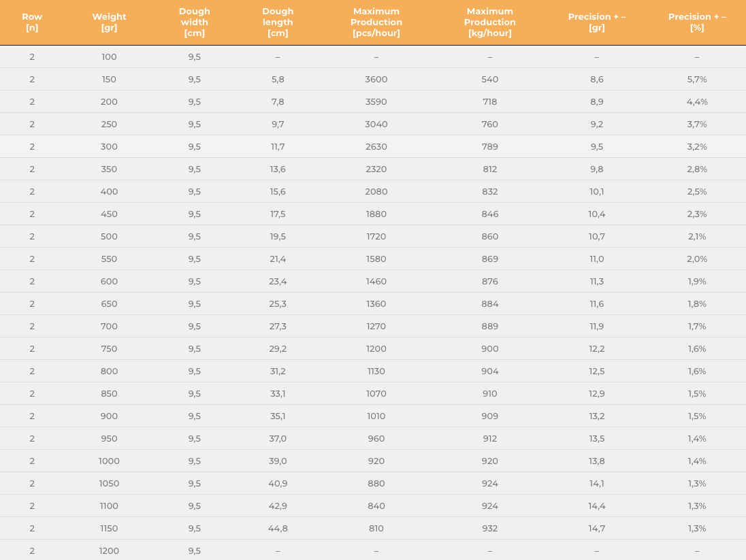This screenshot has width=746, height=560.
Task: Click the Weight [gr] column header
Action: click(x=109, y=22)
